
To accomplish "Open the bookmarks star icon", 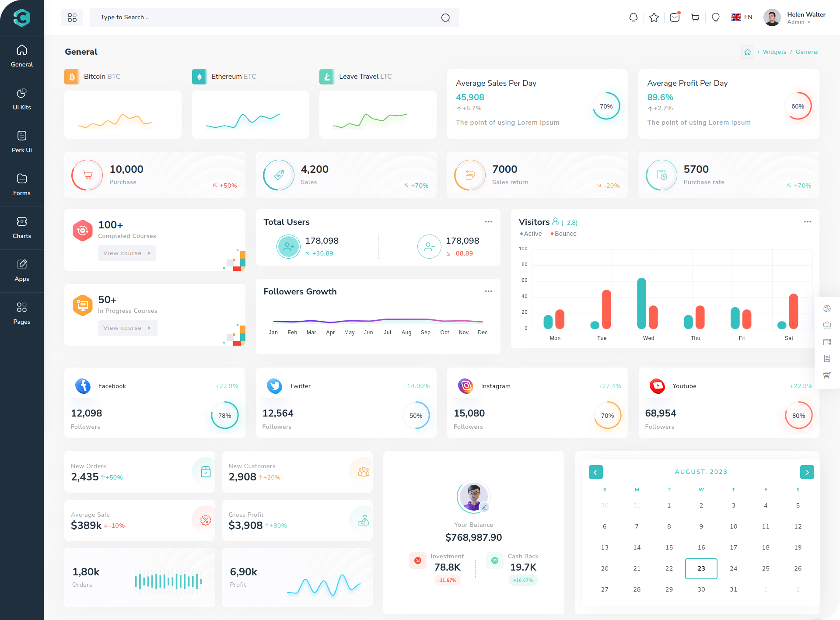I will pyautogui.click(x=654, y=18).
